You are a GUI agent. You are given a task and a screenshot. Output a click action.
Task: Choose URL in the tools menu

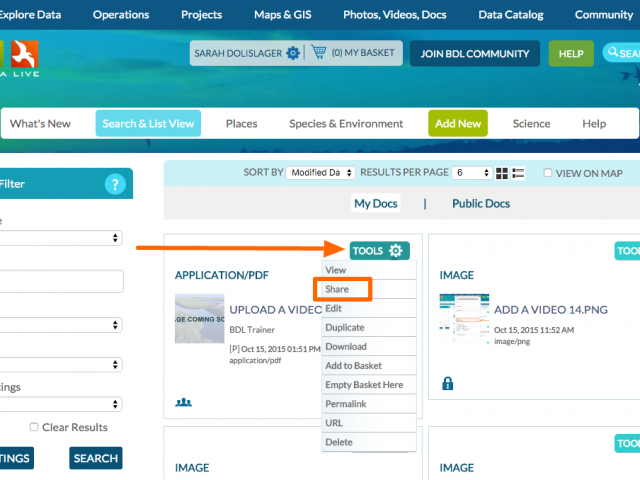tap(369, 423)
